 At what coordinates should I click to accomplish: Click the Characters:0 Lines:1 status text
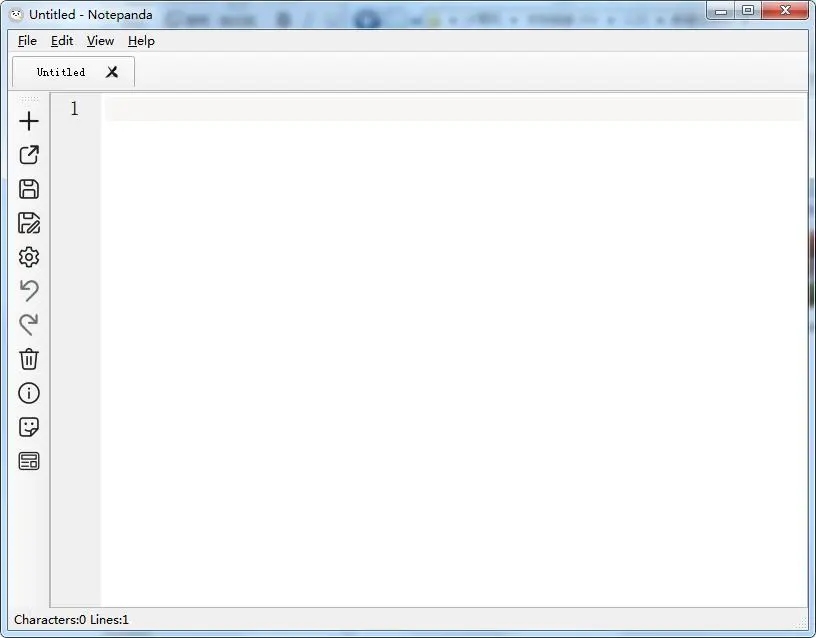point(71,619)
